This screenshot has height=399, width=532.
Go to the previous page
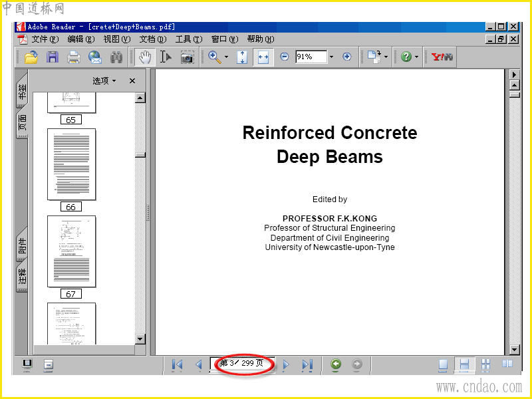coord(199,364)
